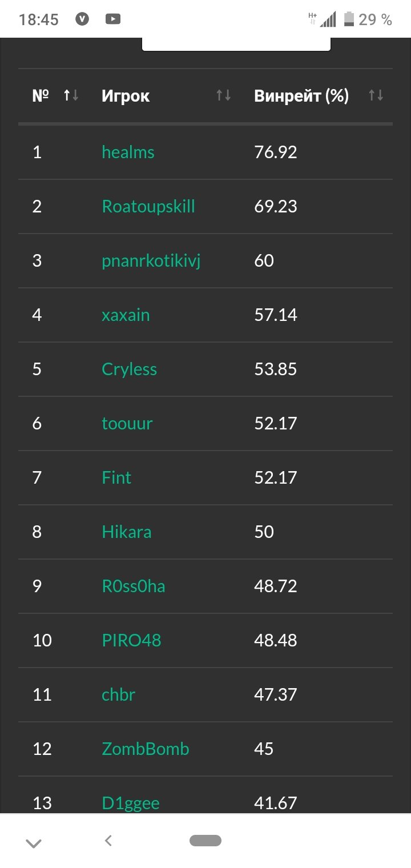
Task: Open pnanrkotikivj player link
Action: pyautogui.click(x=151, y=261)
